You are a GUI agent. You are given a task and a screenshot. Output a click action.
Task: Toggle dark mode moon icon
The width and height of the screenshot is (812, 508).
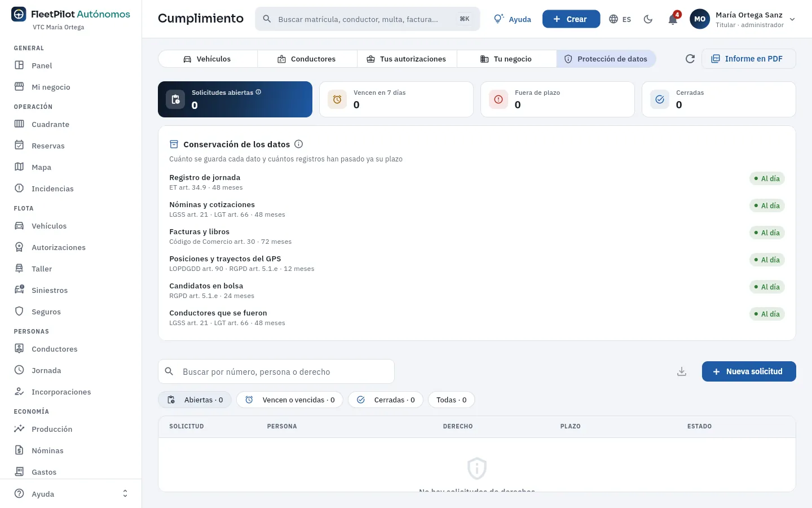pyautogui.click(x=648, y=19)
